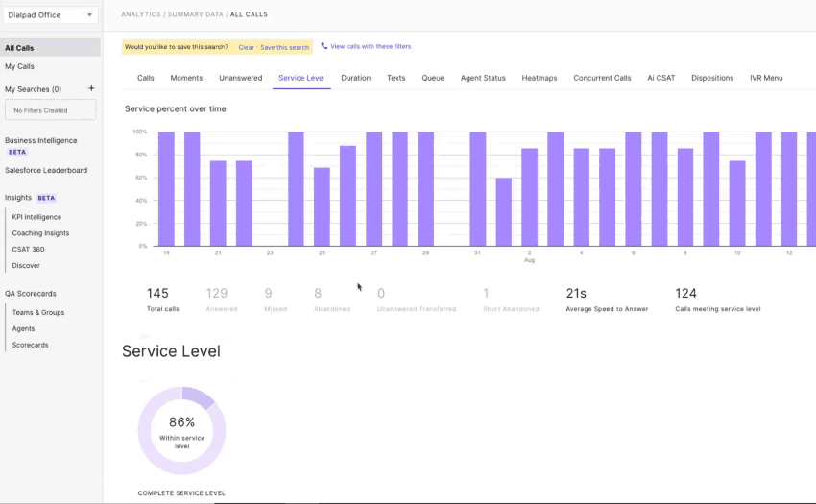Open View calls with these filters
This screenshot has width=816, height=504.
(371, 46)
